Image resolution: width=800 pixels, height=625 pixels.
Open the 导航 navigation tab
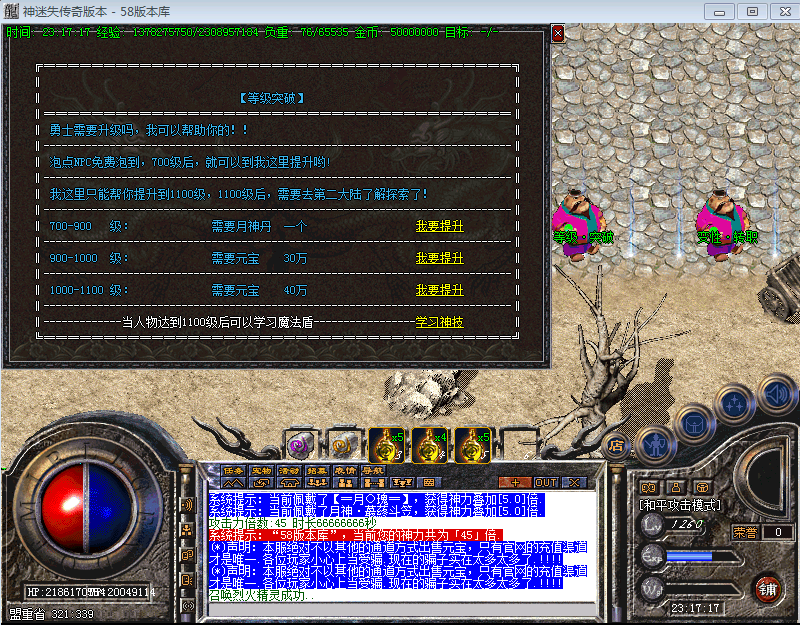tap(373, 470)
